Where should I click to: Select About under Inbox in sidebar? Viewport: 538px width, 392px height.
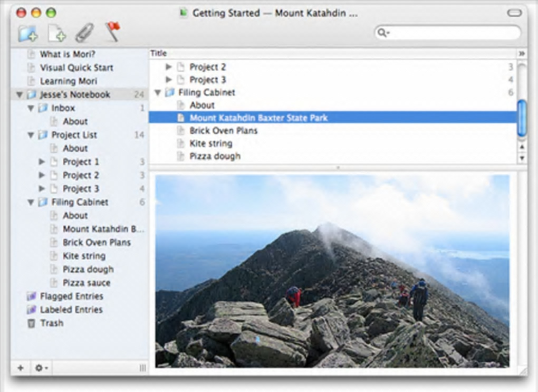click(75, 121)
